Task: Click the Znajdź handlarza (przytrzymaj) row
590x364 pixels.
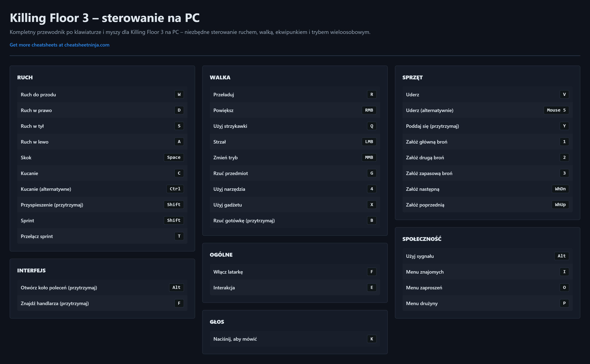Action: point(102,303)
